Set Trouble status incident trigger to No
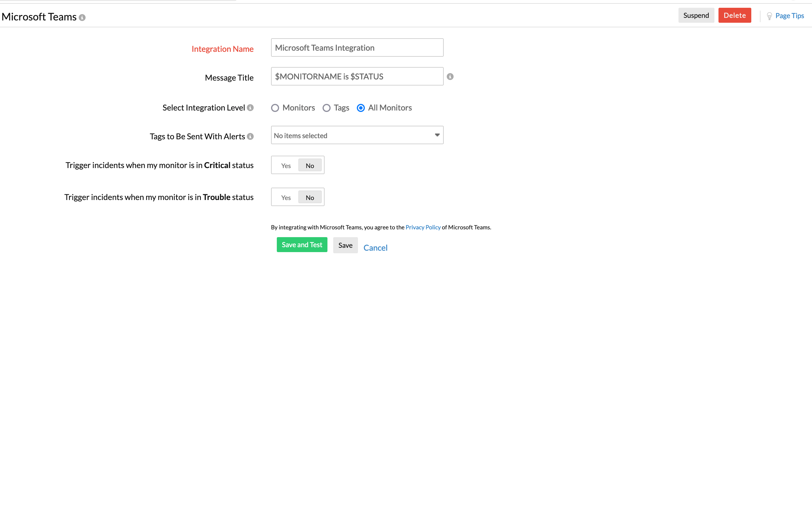The height and width of the screenshot is (516, 812). [310, 198]
